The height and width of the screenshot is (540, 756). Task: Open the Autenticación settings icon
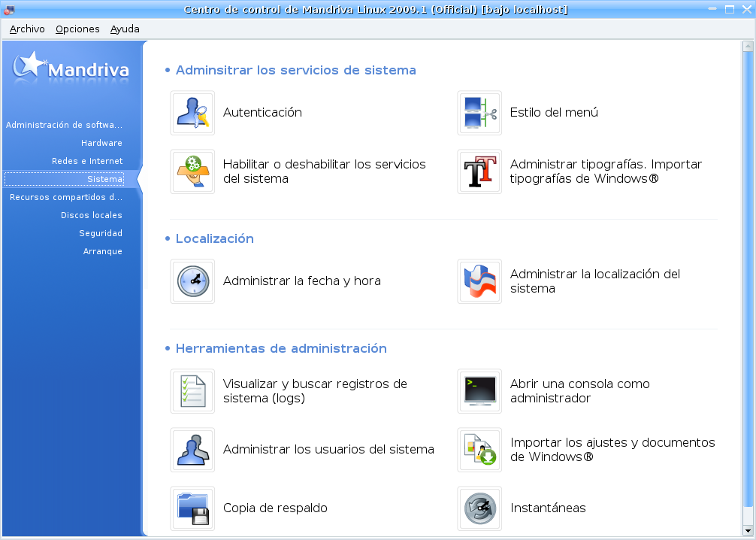[192, 113]
